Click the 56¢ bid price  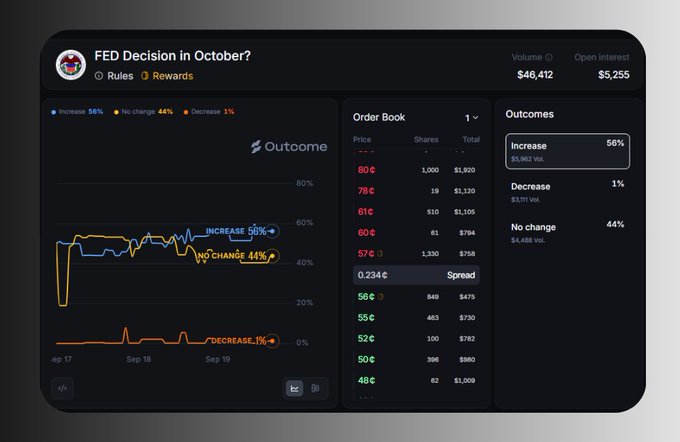click(366, 297)
